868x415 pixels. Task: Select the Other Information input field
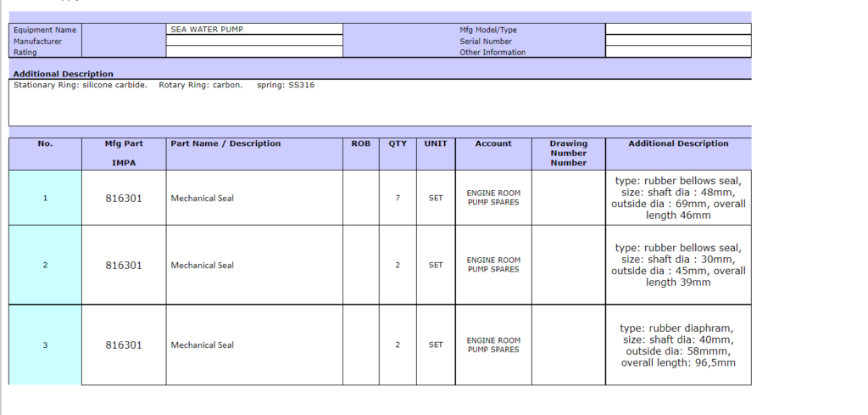pyautogui.click(x=677, y=51)
